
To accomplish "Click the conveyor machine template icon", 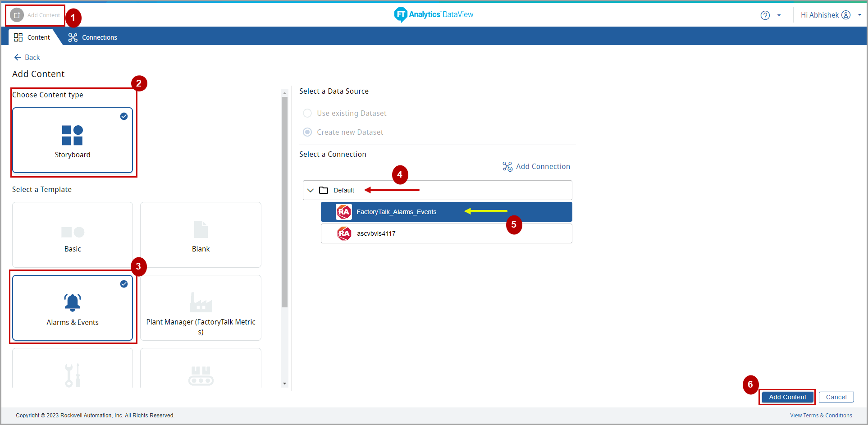I will 201,376.
